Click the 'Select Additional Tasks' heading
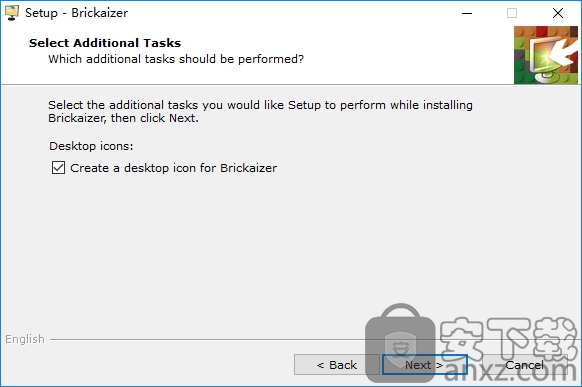The height and width of the screenshot is (387, 582). pos(105,43)
